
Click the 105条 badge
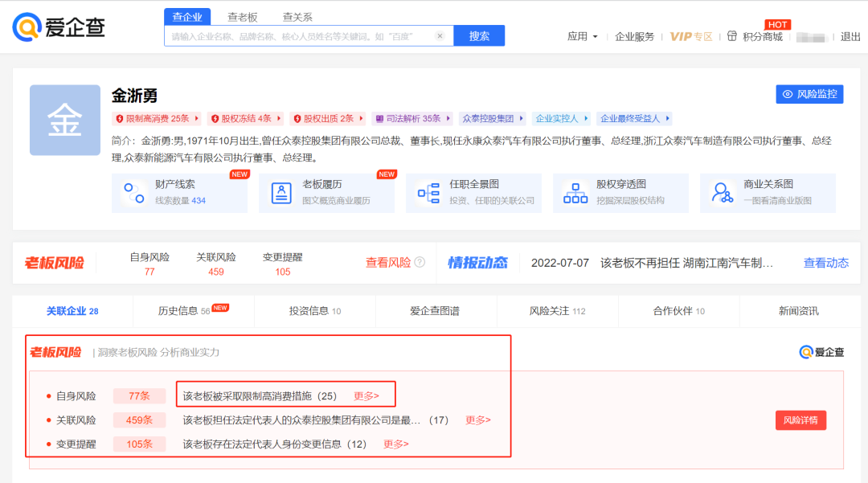(x=140, y=444)
